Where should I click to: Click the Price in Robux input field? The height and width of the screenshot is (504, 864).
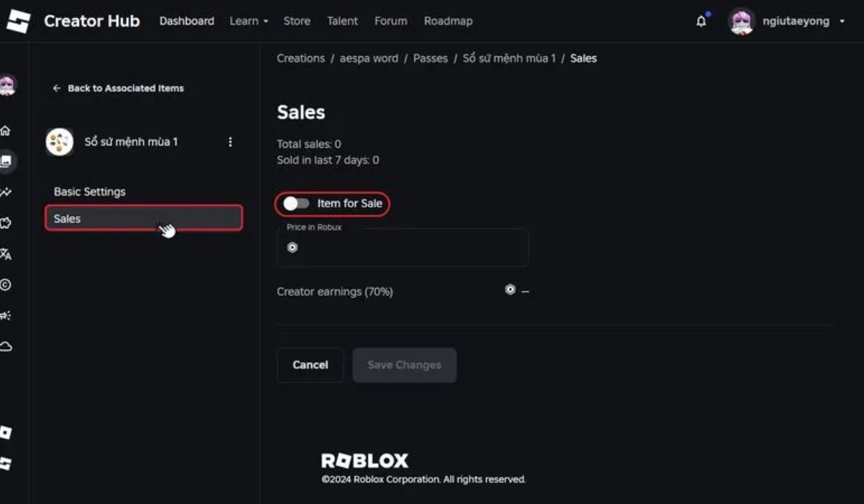point(403,248)
